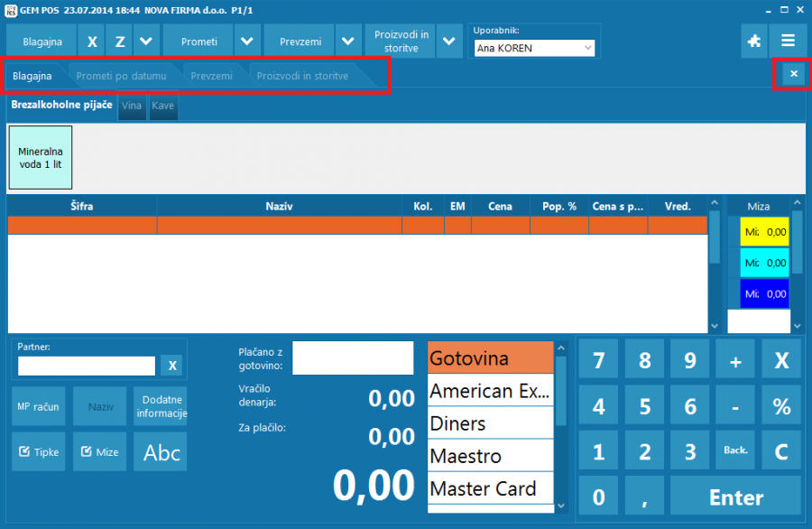The image size is (812, 529).
Task: Clear the Partner field with X button
Action: [171, 366]
